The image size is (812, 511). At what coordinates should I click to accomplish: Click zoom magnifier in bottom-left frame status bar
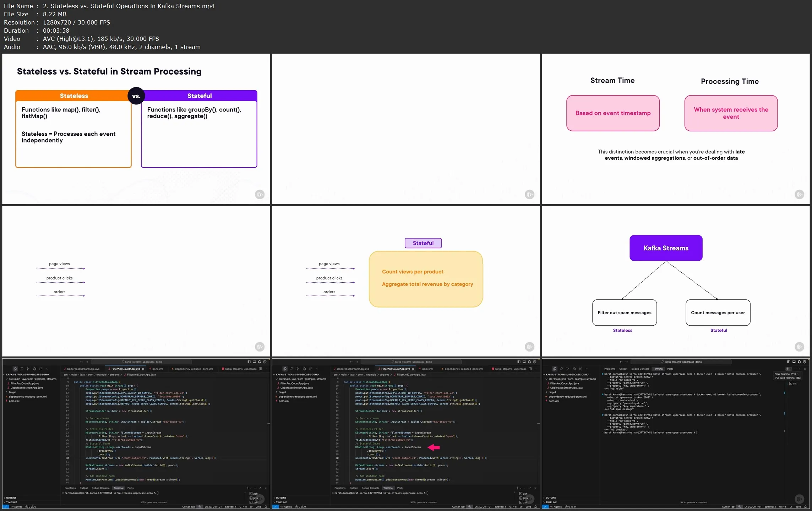point(200,507)
